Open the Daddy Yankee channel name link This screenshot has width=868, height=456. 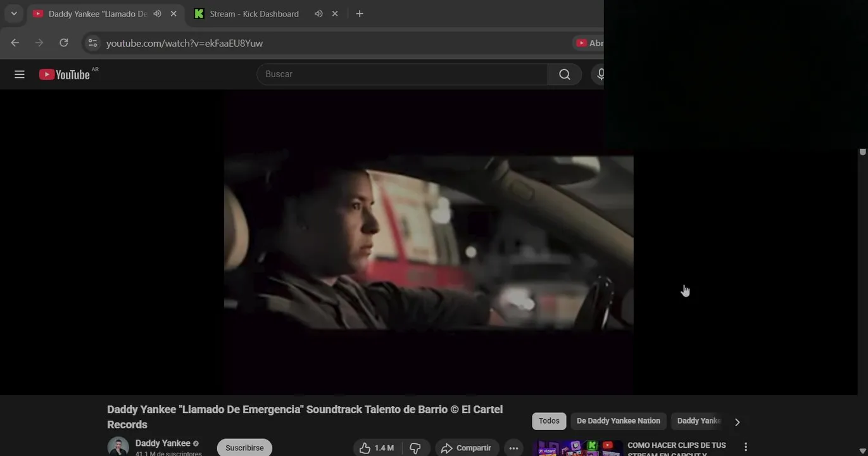163,443
